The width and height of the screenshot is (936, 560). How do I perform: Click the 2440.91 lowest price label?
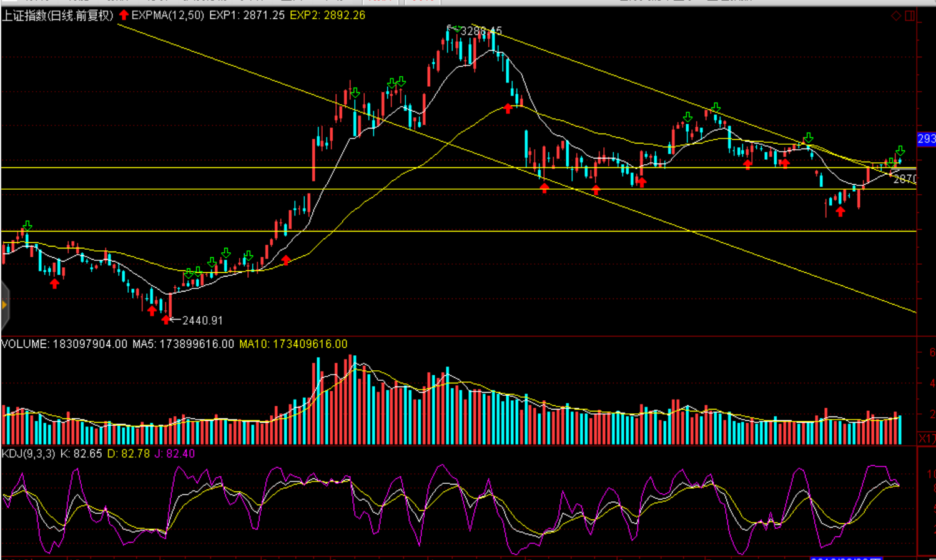(x=202, y=320)
